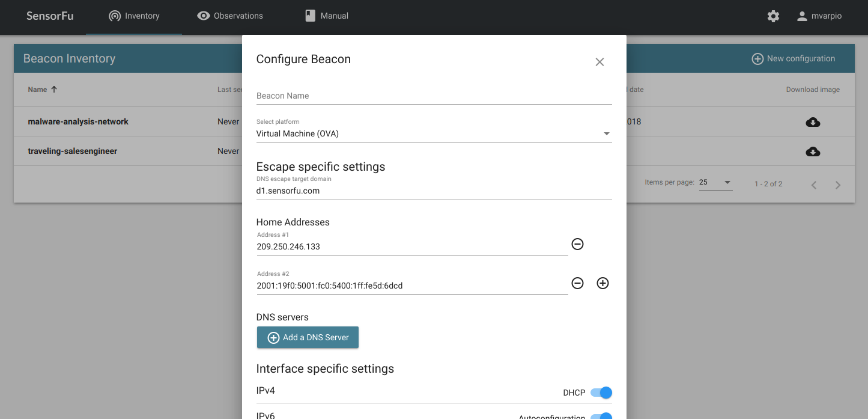868x419 pixels.
Task: Download image for malware-analysis-network beacon
Action: (x=813, y=122)
